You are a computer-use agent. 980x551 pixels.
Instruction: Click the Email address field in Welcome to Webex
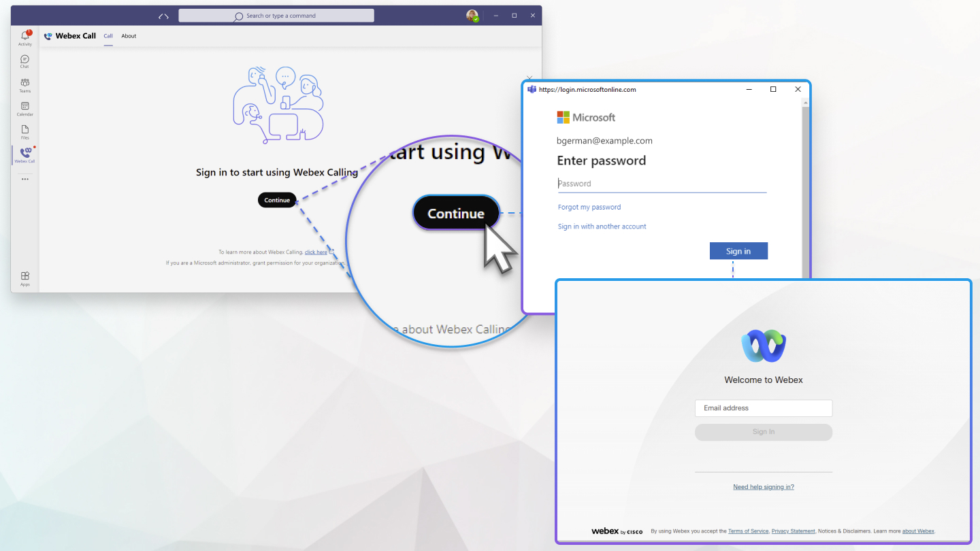(763, 407)
